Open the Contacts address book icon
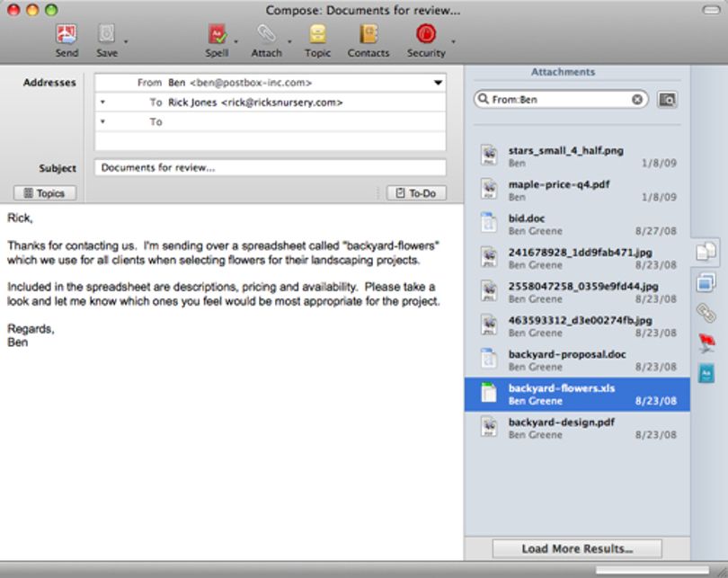This screenshot has height=578, width=728. point(368,35)
